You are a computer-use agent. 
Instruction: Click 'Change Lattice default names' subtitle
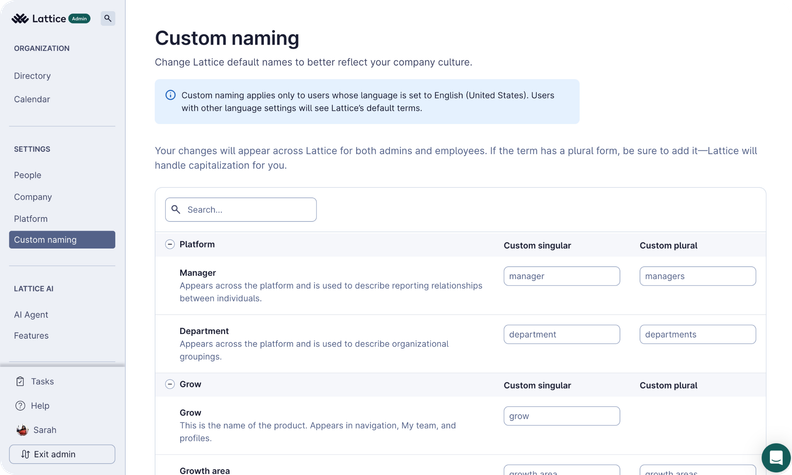313,62
